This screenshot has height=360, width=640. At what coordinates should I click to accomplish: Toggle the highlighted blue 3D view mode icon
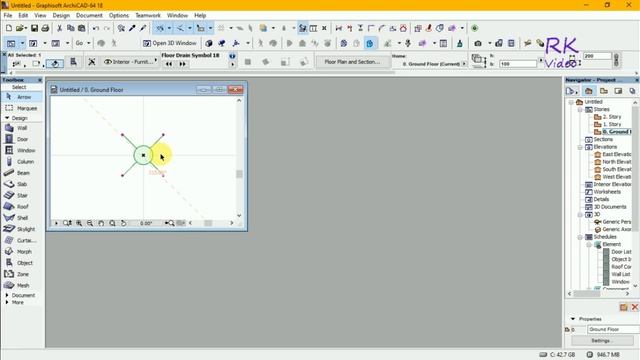click(x=370, y=43)
